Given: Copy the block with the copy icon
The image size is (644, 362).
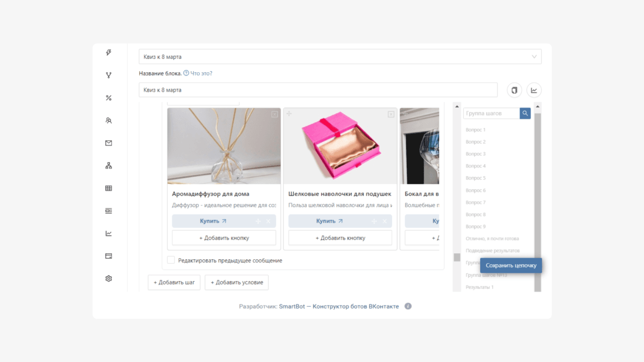Looking at the screenshot, I should 514,90.
